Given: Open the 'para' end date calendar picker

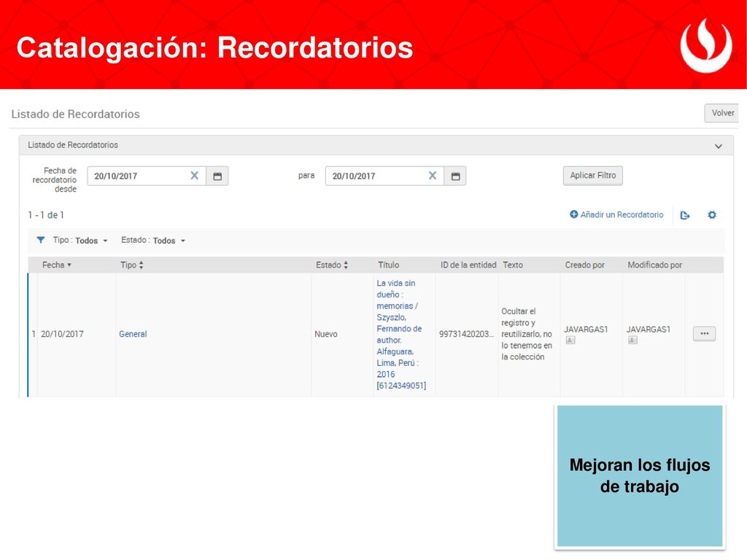Looking at the screenshot, I should click(455, 176).
